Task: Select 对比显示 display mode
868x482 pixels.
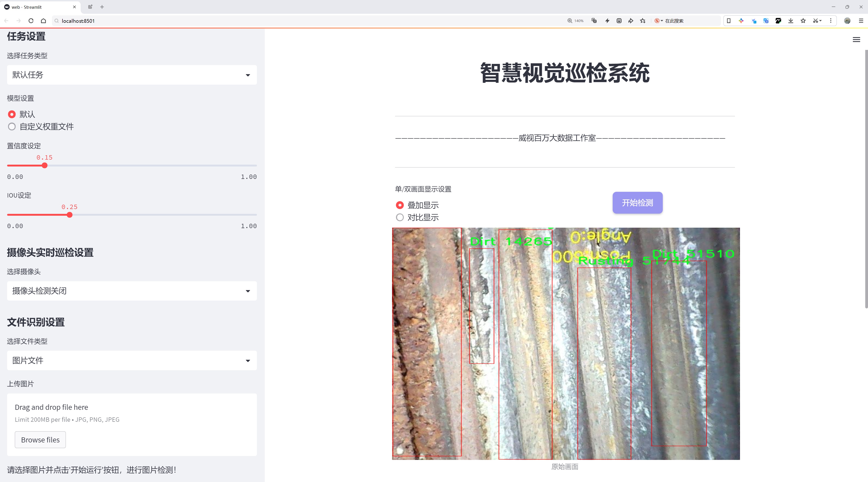Action: (400, 217)
